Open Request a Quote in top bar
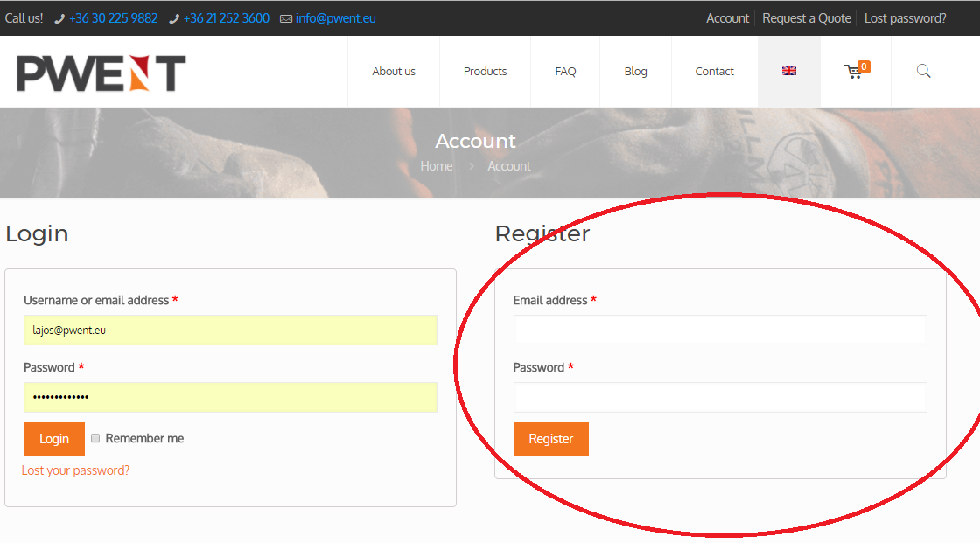Viewport: 980px width, 543px height. (x=806, y=18)
